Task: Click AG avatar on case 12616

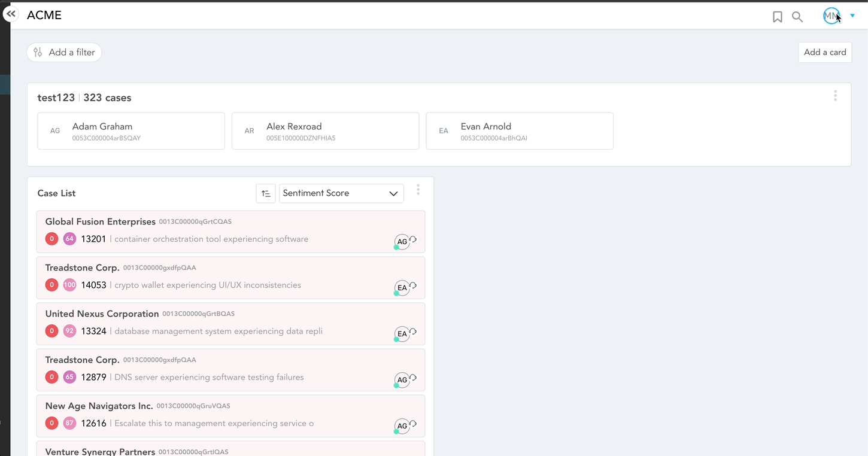Action: [402, 426]
